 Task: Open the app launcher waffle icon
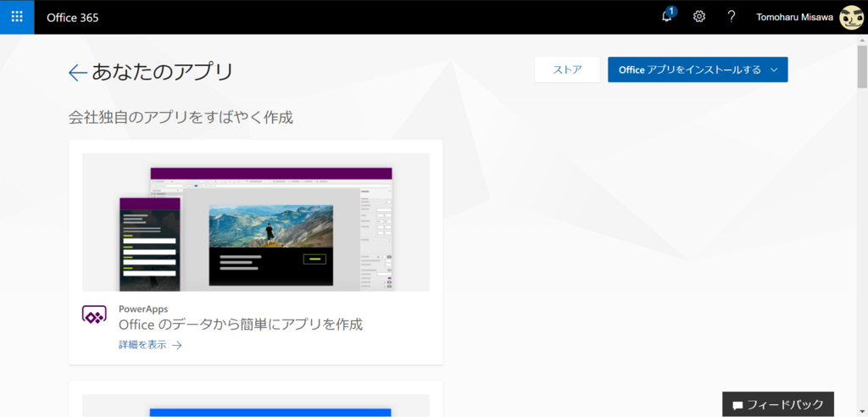pos(17,17)
